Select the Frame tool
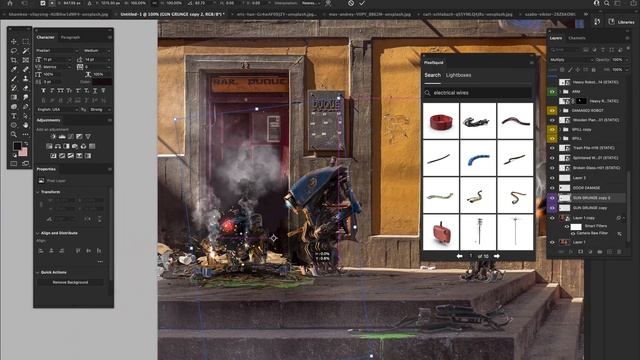Viewport: 640px width, 360px height. pos(25,60)
